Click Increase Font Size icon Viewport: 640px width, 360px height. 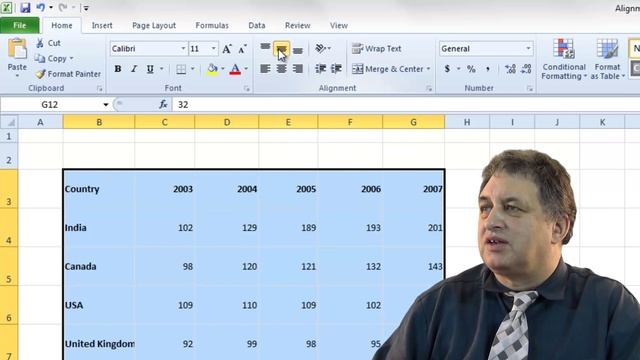click(x=227, y=49)
